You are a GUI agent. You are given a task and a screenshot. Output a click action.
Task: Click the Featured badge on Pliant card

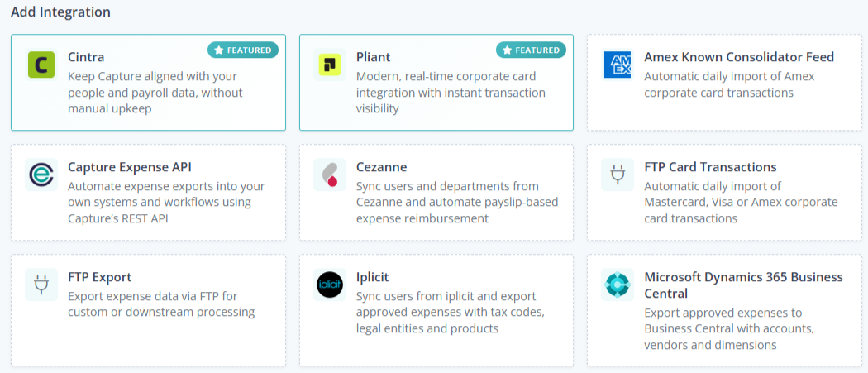pos(531,50)
